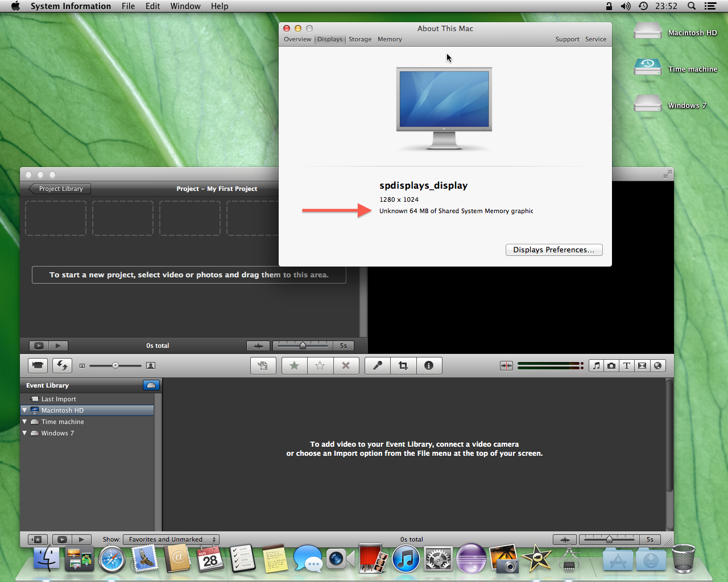
Task: Click the display monitor image in About This Mac
Action: tap(444, 108)
